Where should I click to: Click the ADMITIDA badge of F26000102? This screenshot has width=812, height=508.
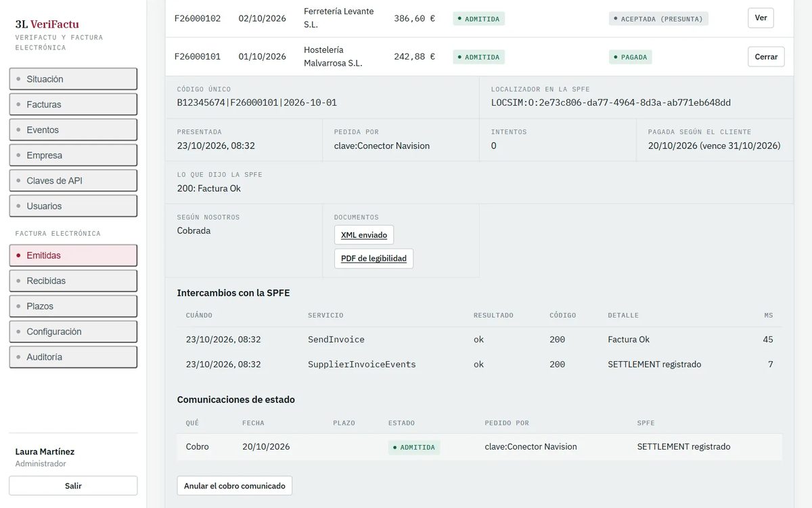pos(479,19)
